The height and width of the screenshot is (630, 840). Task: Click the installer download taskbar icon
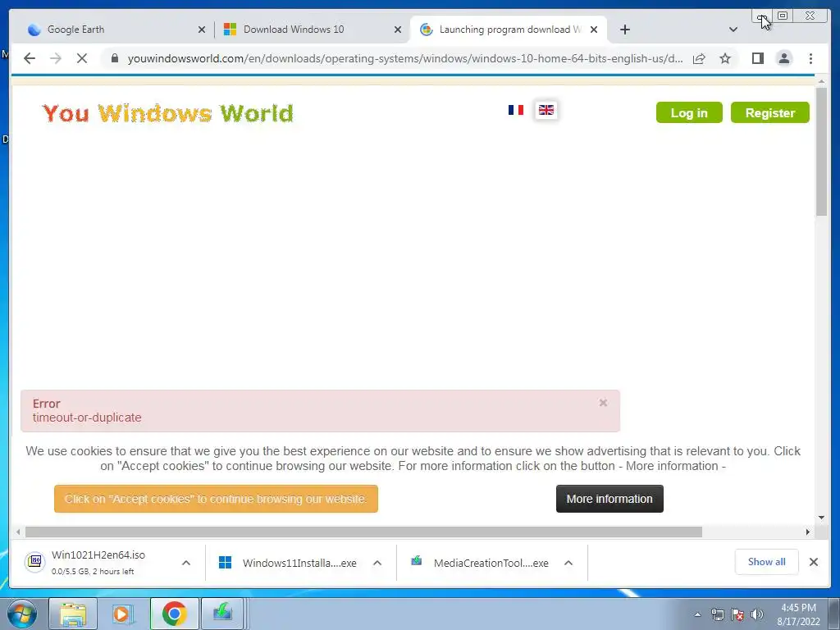tap(222, 614)
